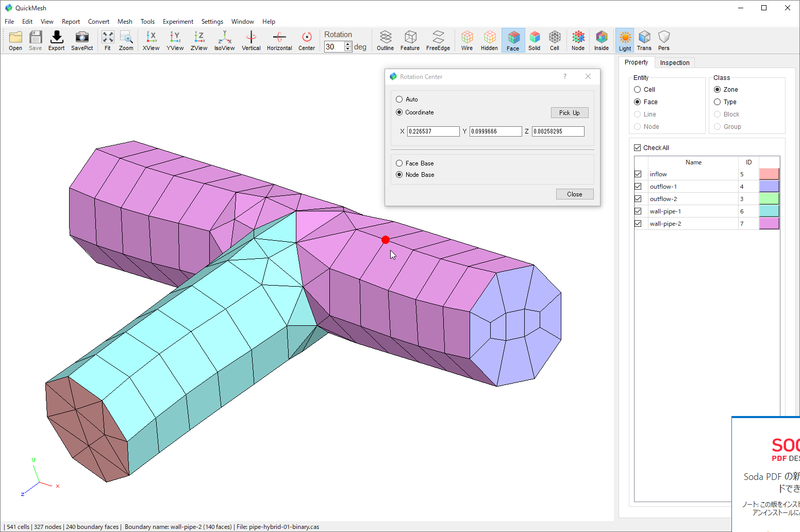800x532 pixels.
Task: Click the Y coordinate input field
Action: 495,131
